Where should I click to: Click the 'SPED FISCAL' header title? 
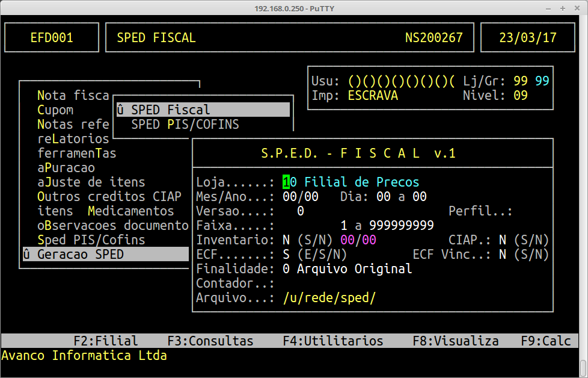156,37
